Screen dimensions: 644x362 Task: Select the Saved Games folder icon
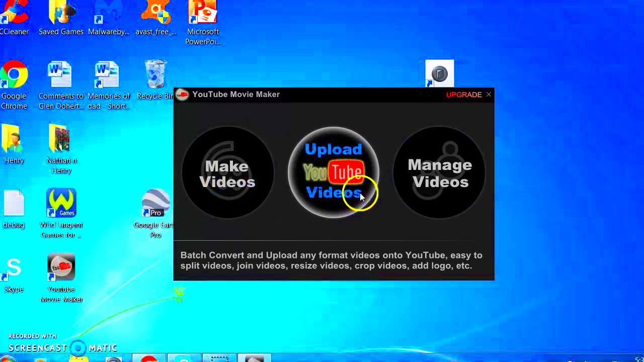point(61,19)
